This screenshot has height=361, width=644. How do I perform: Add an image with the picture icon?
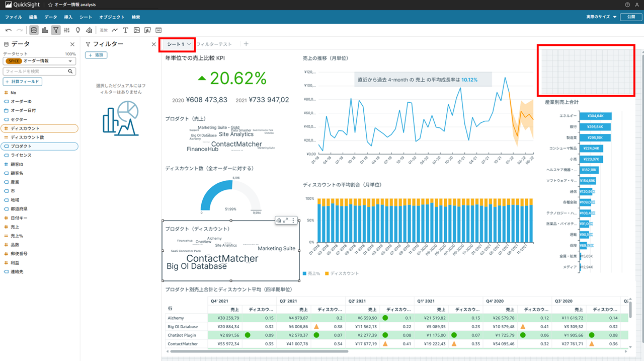(x=137, y=30)
